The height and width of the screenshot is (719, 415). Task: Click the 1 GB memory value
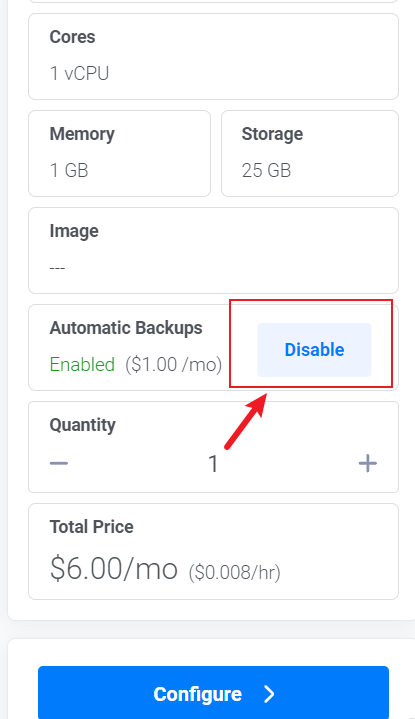click(69, 171)
